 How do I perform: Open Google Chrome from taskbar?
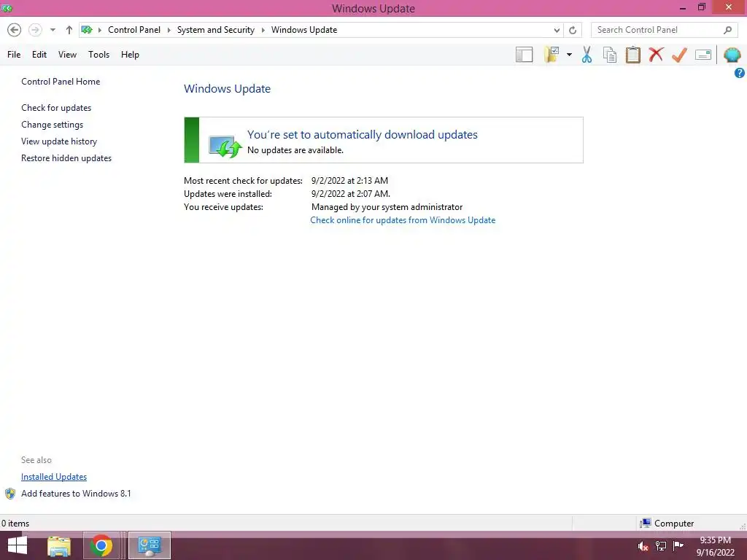coord(101,545)
